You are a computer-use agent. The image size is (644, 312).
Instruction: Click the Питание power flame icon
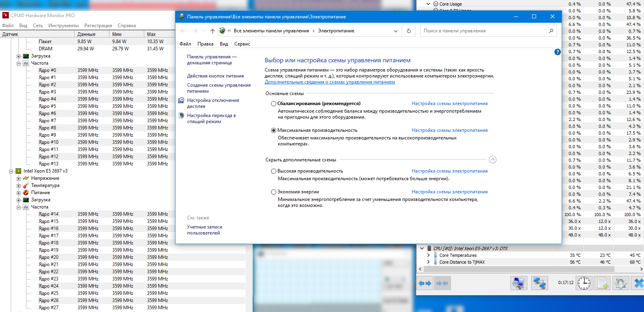26,193
